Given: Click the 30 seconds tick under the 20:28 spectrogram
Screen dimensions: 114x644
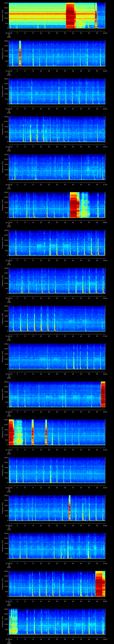Looking at the screenshot, I should tap(57, 260).
